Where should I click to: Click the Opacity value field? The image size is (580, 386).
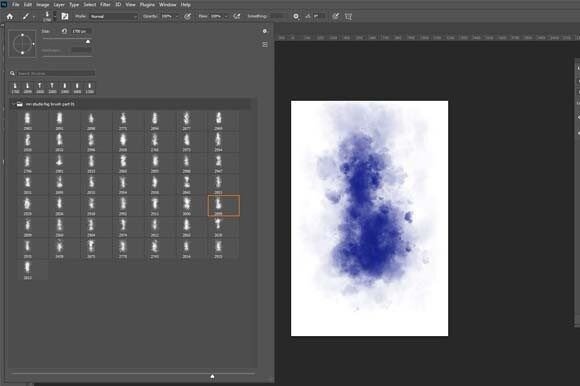[x=166, y=16]
